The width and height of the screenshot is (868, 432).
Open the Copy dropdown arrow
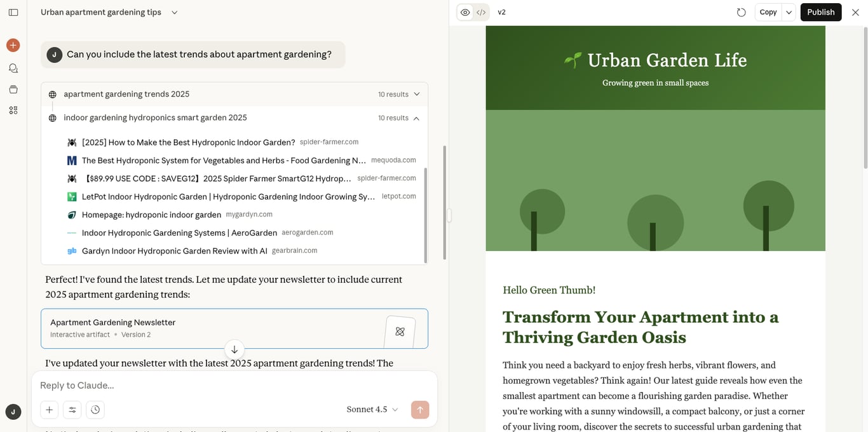[x=788, y=11]
